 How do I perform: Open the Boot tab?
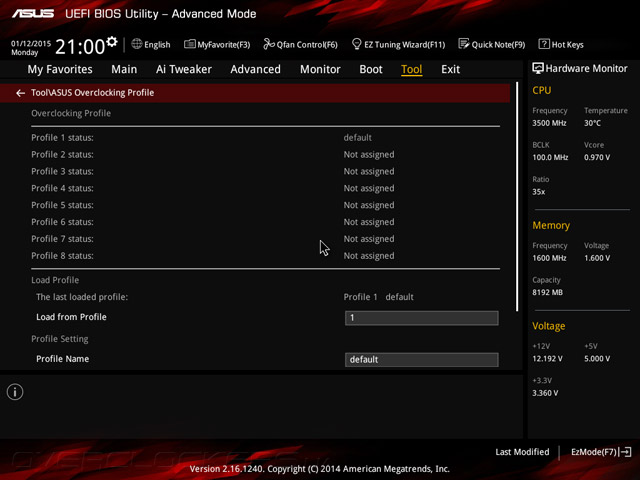pos(371,69)
